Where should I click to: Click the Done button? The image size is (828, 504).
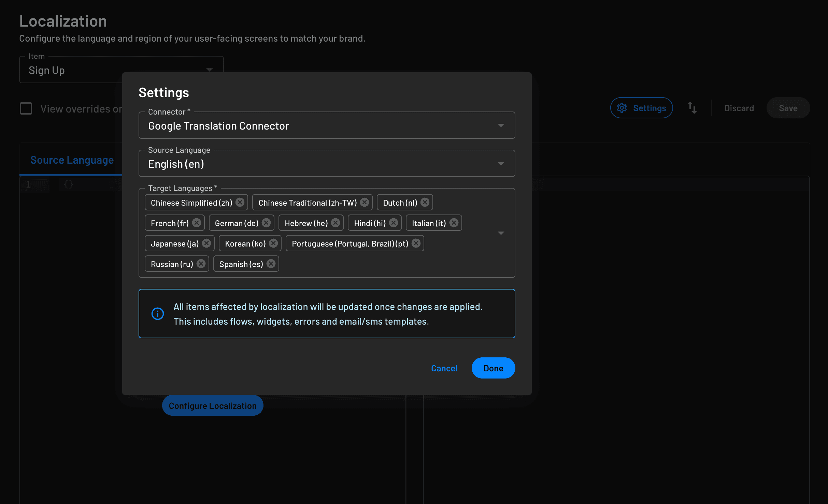coord(493,368)
